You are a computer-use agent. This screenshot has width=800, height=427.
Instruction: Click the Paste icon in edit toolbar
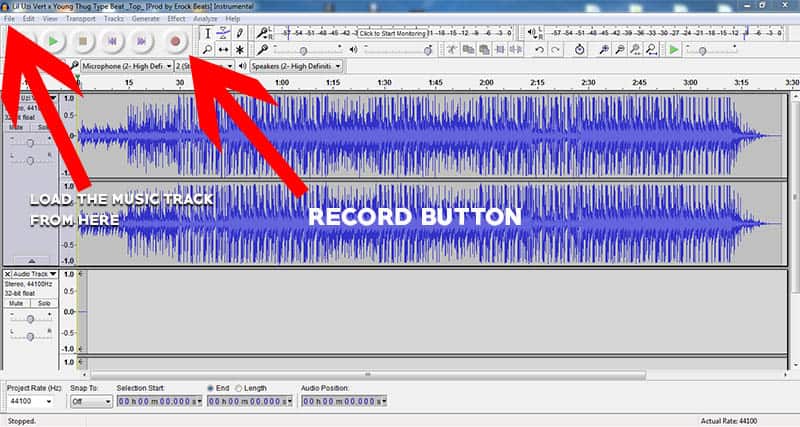484,49
